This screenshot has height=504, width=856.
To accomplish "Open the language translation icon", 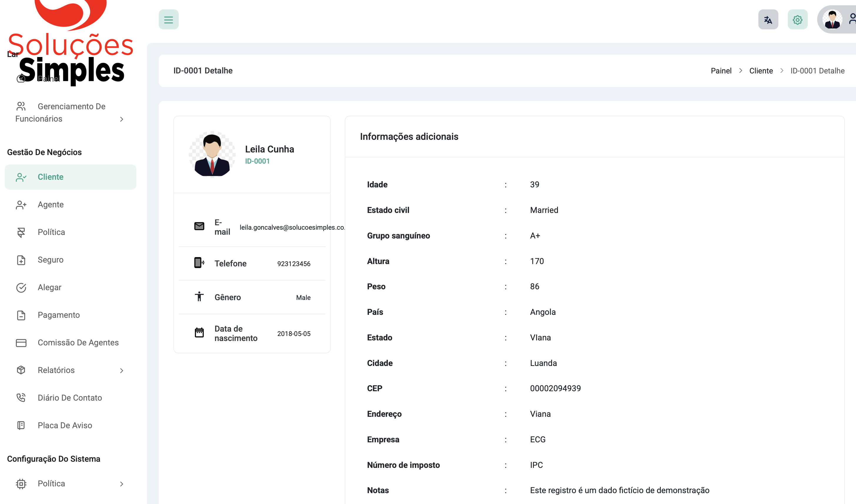I will (x=768, y=20).
